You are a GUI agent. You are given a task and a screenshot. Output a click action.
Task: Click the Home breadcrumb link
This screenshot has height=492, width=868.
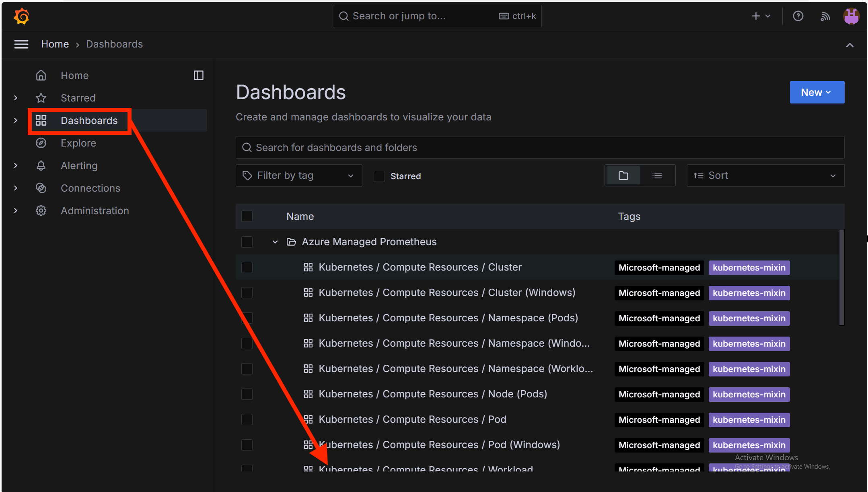pos(55,44)
